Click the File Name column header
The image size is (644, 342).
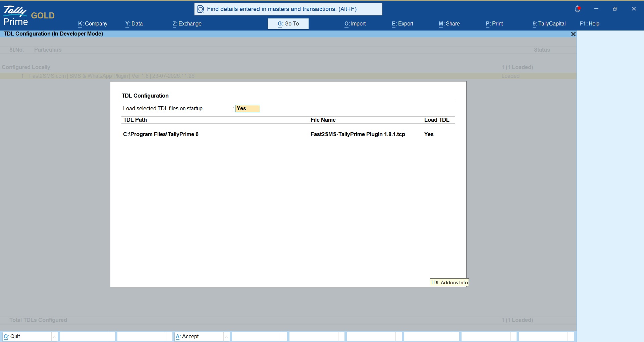coord(323,120)
